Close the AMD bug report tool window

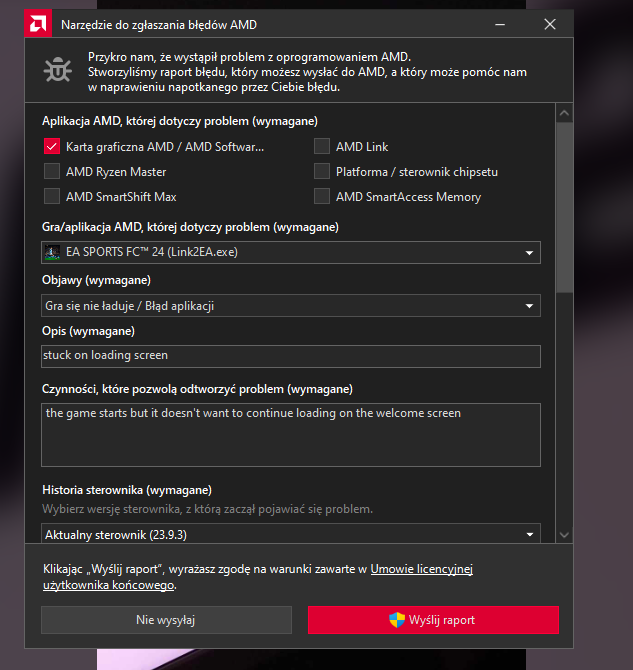click(x=550, y=24)
